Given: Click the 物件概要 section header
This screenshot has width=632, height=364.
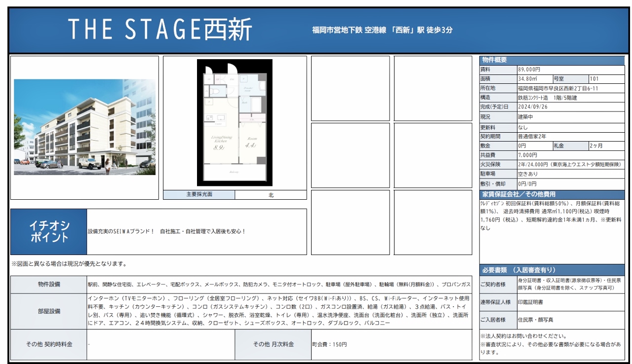Looking at the screenshot, I should point(552,60).
